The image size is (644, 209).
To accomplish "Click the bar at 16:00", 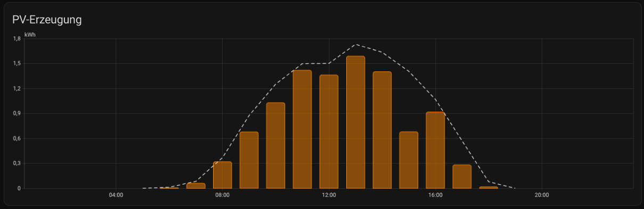I will (435, 150).
